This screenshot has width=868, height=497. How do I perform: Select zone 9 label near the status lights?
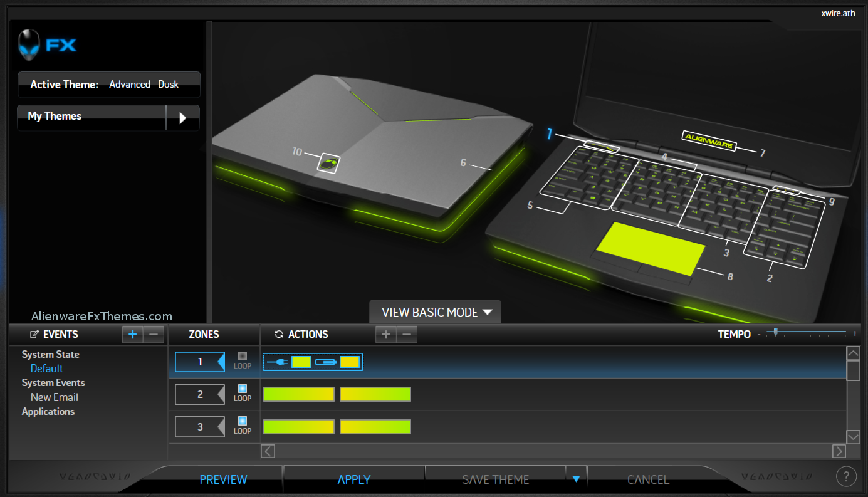[x=831, y=202]
